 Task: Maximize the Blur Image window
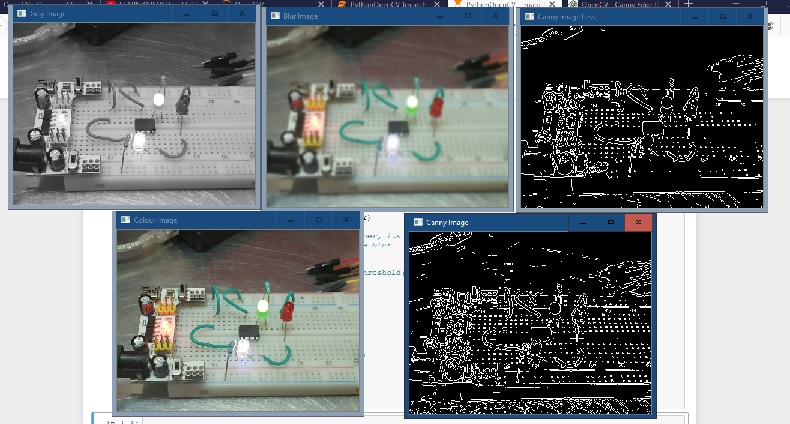click(468, 16)
